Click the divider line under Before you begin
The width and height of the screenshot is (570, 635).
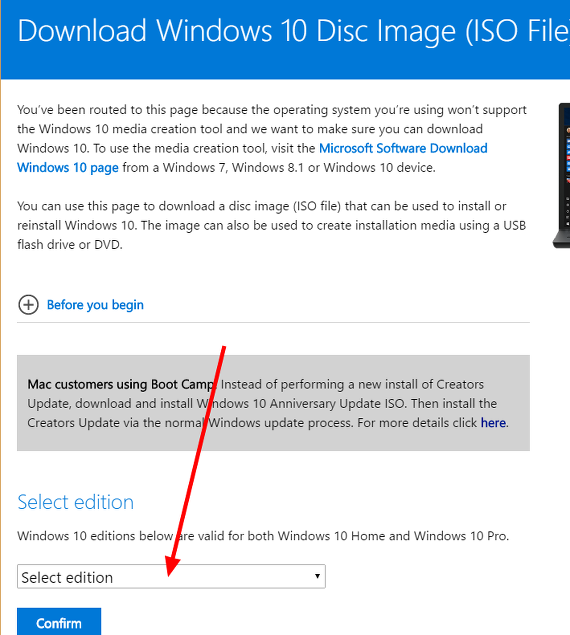point(273,323)
